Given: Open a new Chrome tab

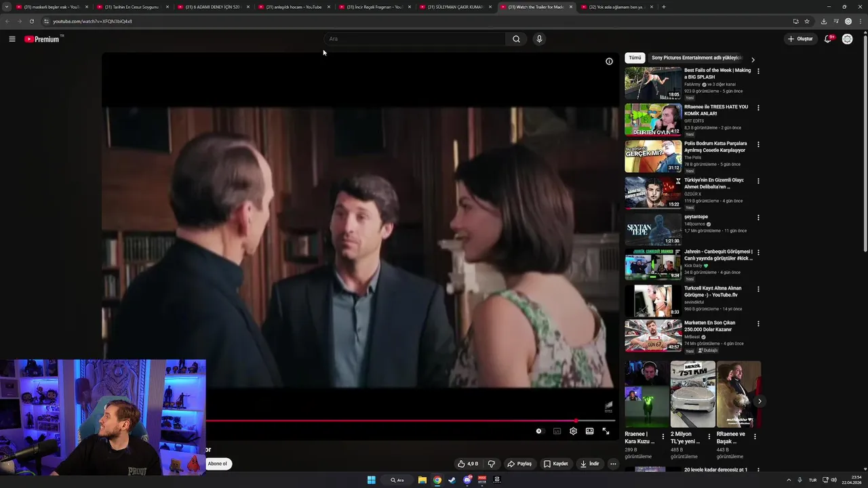Looking at the screenshot, I should click(x=663, y=7).
